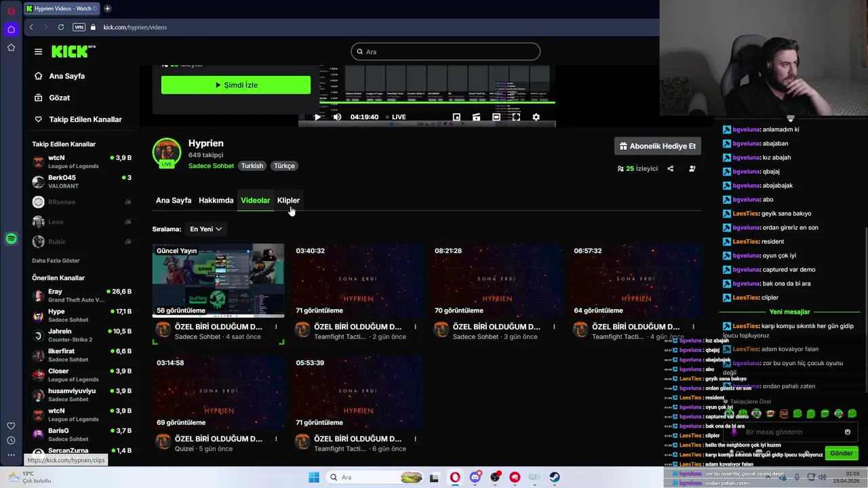Open Opera bookmarks star sidebar icon
The image size is (868, 488).
click(11, 47)
